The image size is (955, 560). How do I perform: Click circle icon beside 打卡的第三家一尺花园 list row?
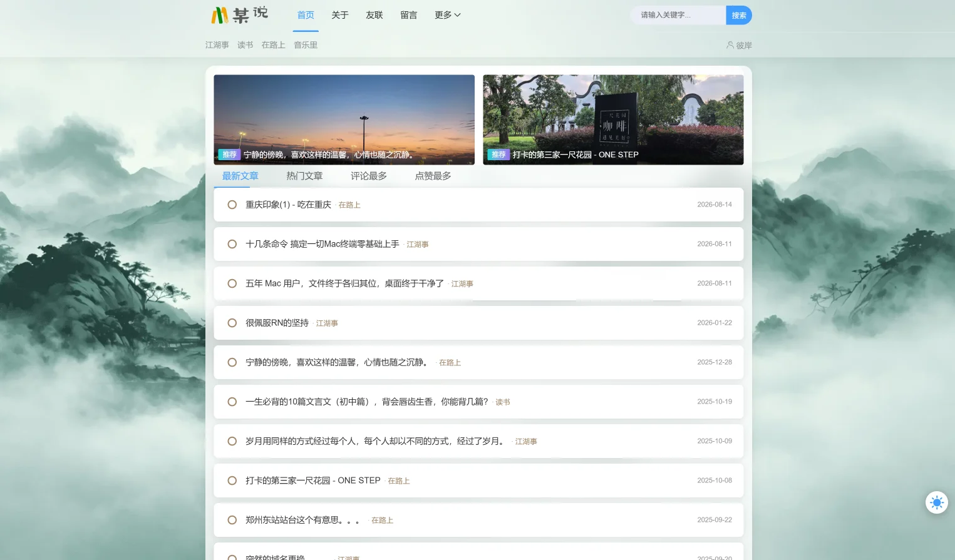(232, 481)
